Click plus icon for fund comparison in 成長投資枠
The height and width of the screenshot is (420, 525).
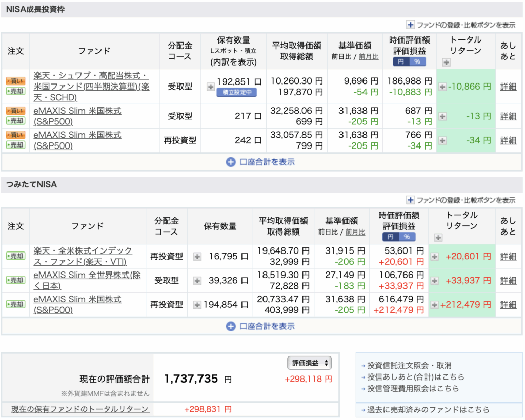(x=410, y=25)
